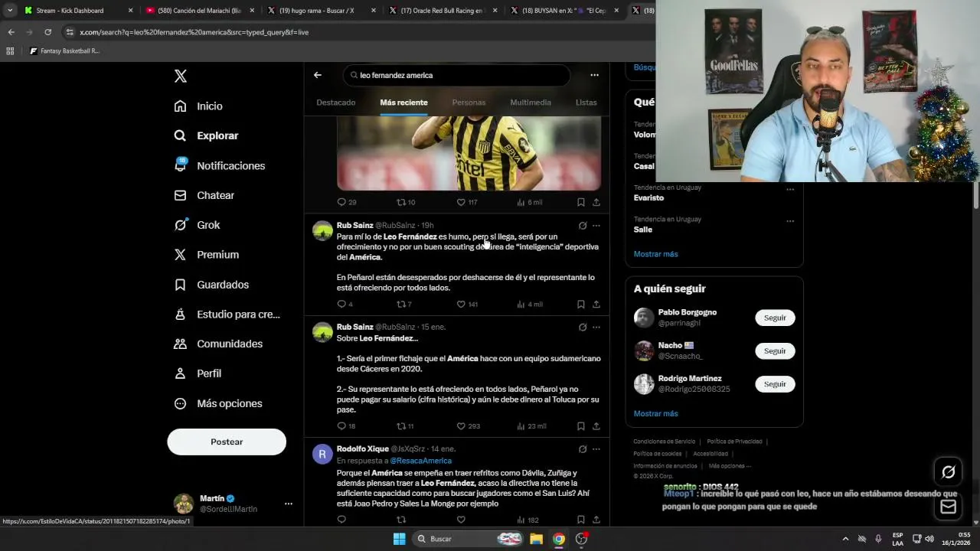This screenshot has height=551, width=980.
Task: Switch to Listas tab
Action: [x=586, y=103]
